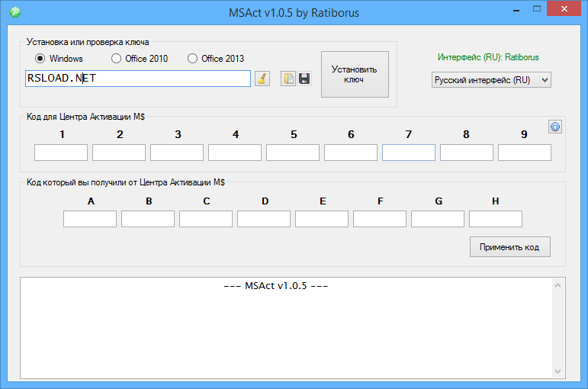Image resolution: width=588 pixels, height=389 pixels.
Task: Click activation code field 2
Action: click(x=119, y=153)
